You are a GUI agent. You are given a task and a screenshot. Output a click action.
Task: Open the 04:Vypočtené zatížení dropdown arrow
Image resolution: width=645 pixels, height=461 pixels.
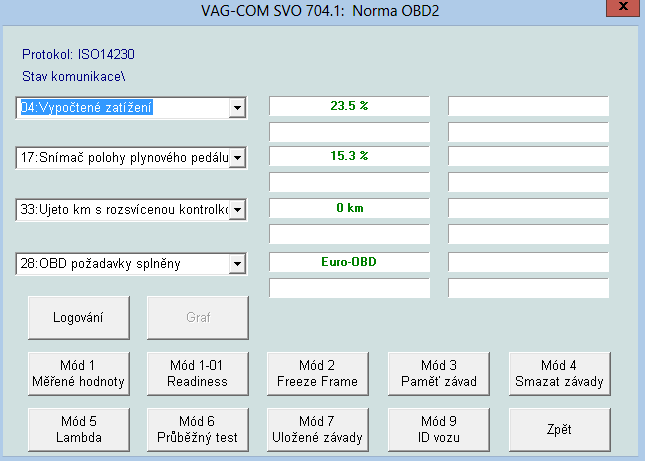pos(237,108)
